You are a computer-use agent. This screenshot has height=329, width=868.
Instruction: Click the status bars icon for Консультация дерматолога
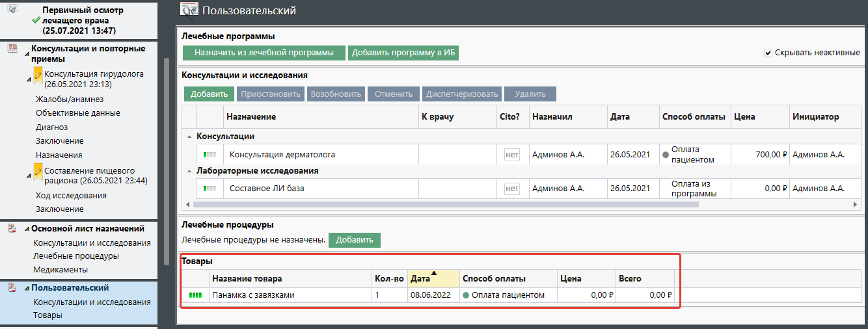(x=210, y=155)
